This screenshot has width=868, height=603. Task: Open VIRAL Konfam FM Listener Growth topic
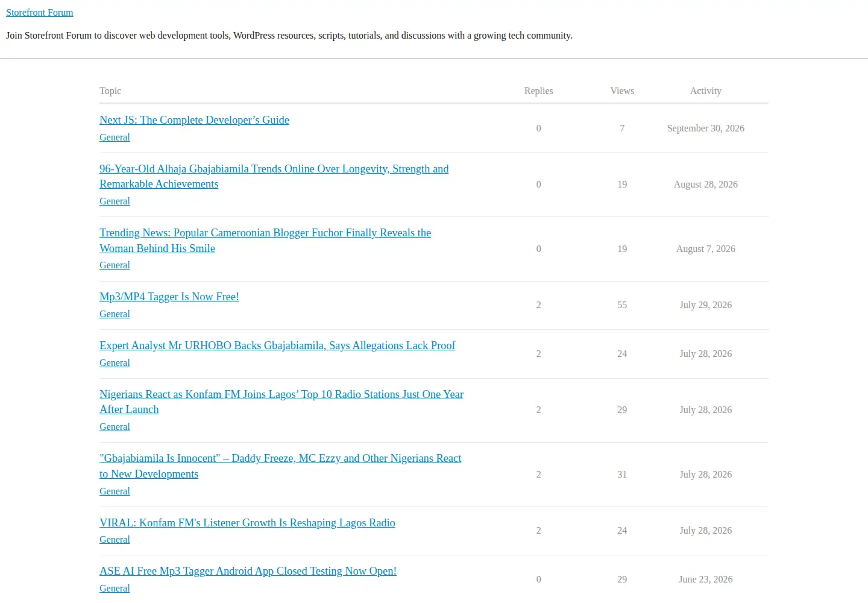click(247, 523)
